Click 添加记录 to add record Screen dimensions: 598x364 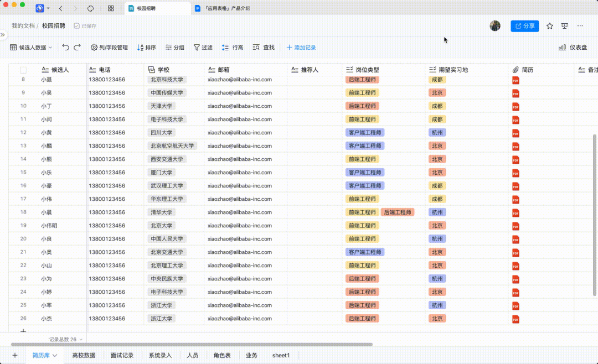tap(301, 48)
